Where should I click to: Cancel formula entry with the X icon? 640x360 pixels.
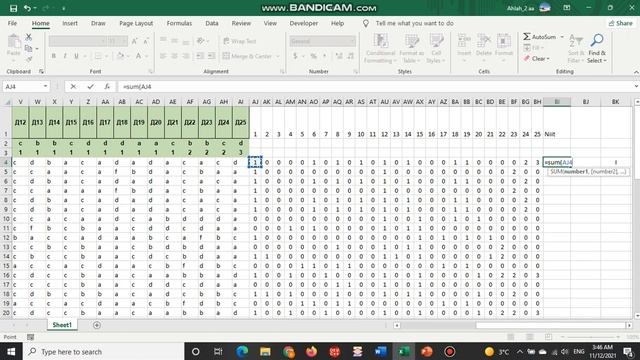point(73,87)
